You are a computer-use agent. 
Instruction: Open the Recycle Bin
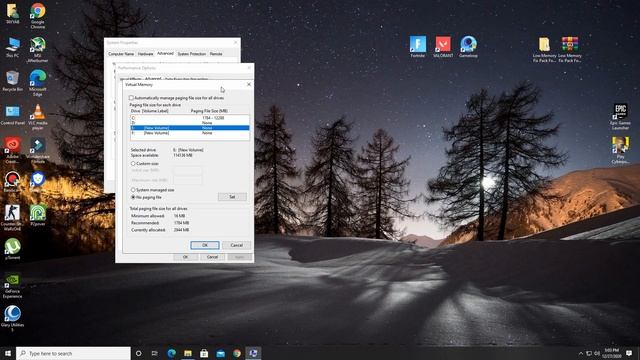click(x=12, y=81)
